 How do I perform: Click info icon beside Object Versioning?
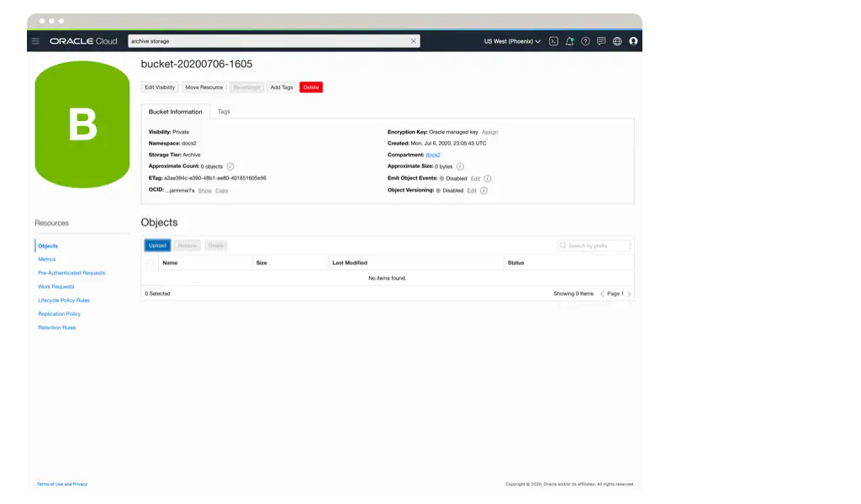point(484,191)
